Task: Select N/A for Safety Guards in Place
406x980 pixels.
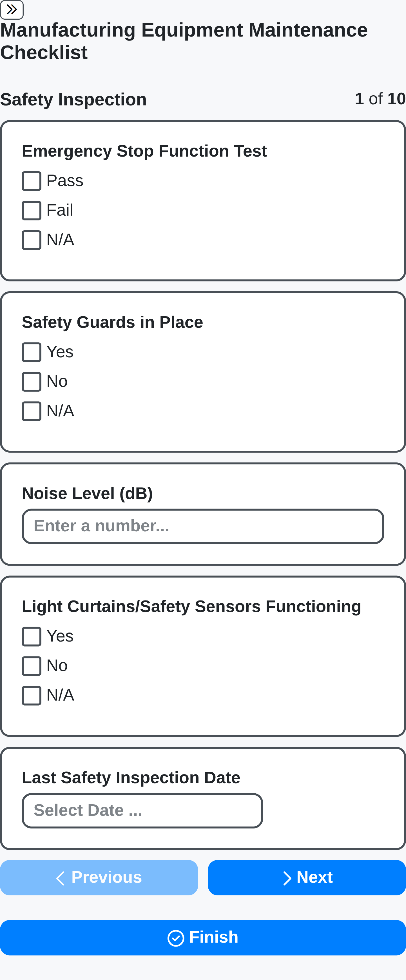Action: pyautogui.click(x=32, y=411)
